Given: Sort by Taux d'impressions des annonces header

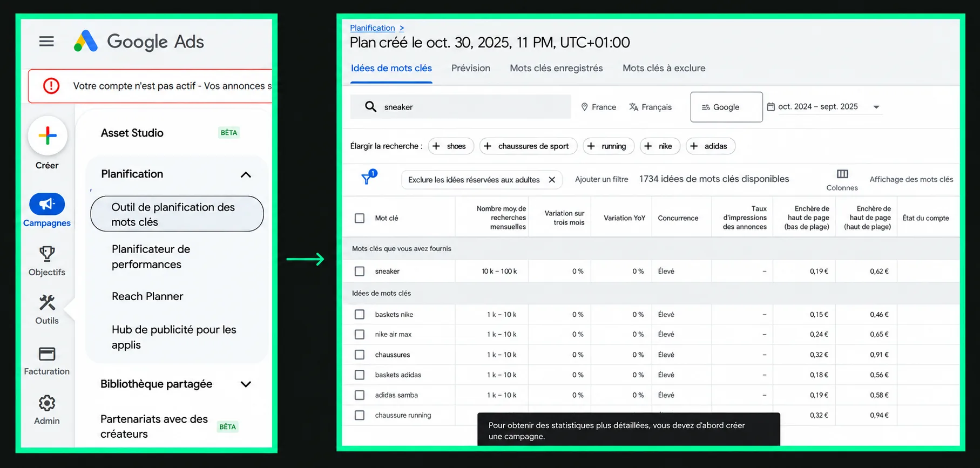Looking at the screenshot, I should [745, 218].
